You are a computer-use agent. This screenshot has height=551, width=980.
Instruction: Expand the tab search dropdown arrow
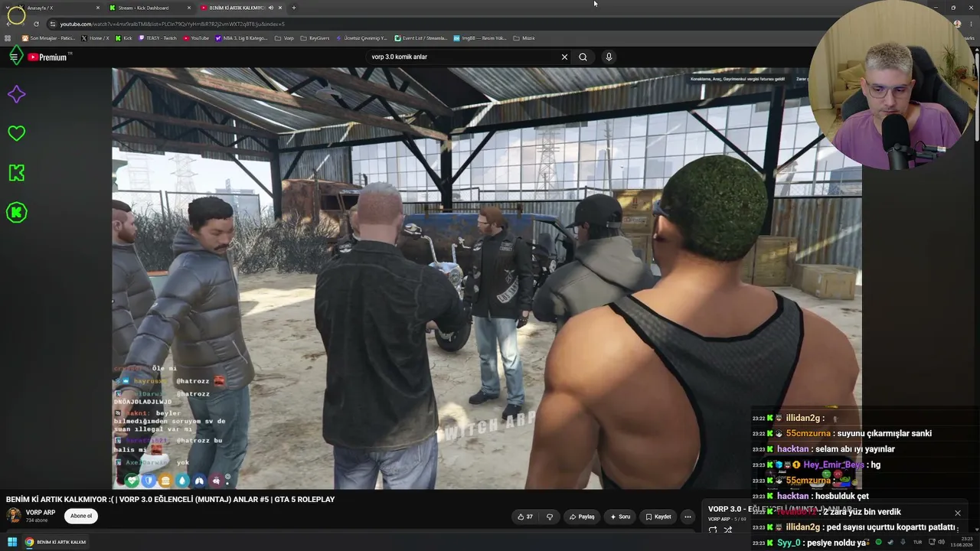pos(8,8)
